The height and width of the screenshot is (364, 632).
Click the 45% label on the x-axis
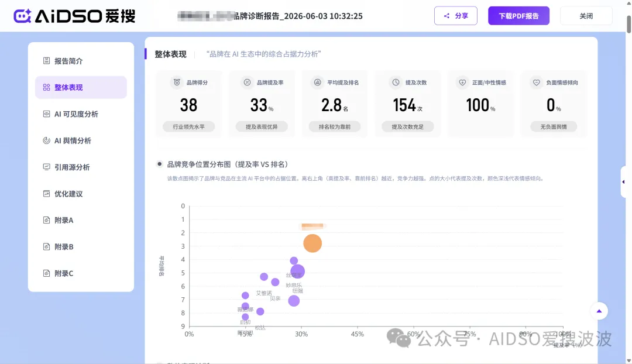[x=357, y=334]
